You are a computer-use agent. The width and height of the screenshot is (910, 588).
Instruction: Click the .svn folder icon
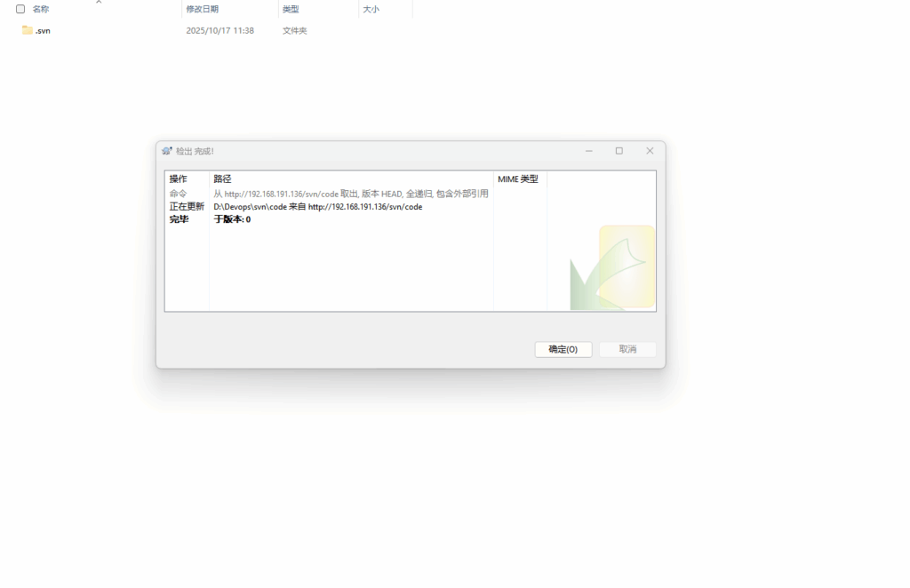pyautogui.click(x=28, y=30)
